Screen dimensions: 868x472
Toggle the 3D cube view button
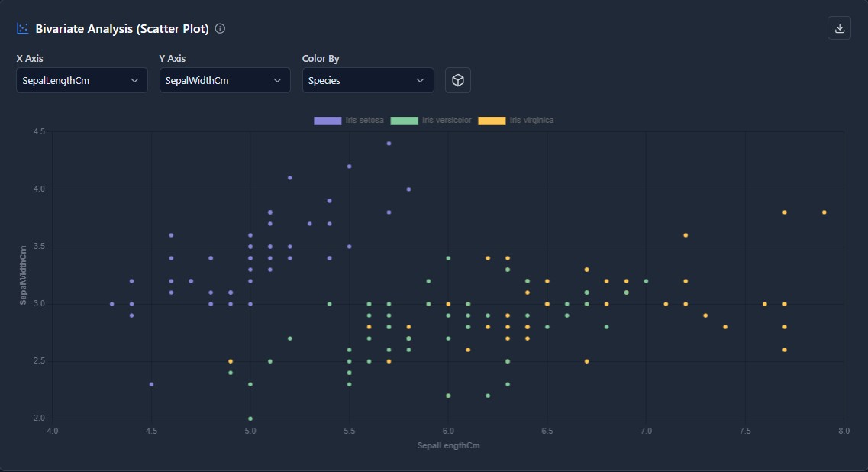pos(458,80)
